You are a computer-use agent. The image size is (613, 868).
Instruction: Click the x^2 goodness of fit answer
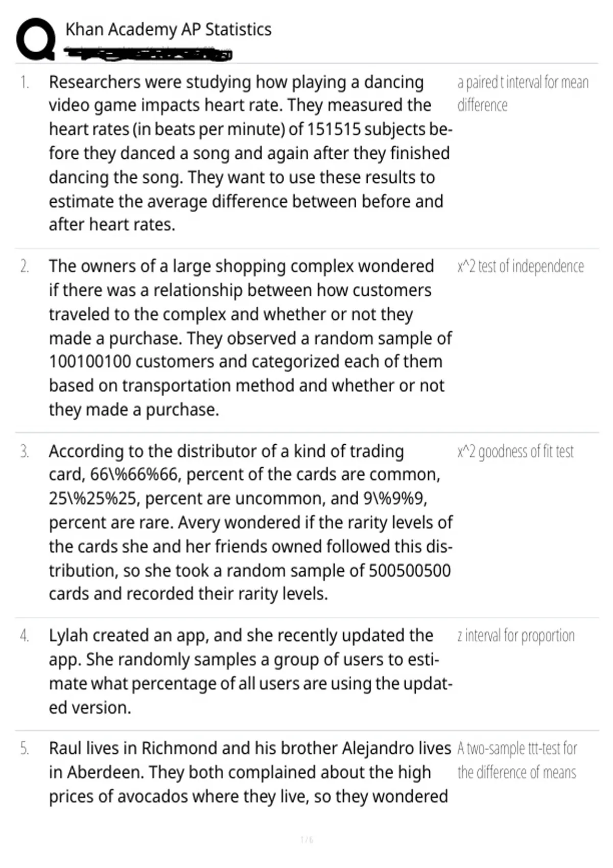tap(515, 451)
